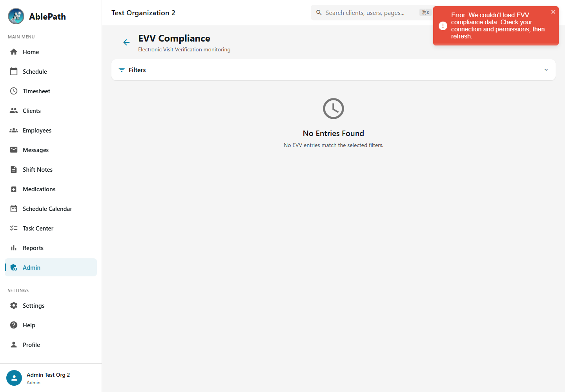The width and height of the screenshot is (565, 392).
Task: Click the Shift Notes document icon
Action: point(14,169)
